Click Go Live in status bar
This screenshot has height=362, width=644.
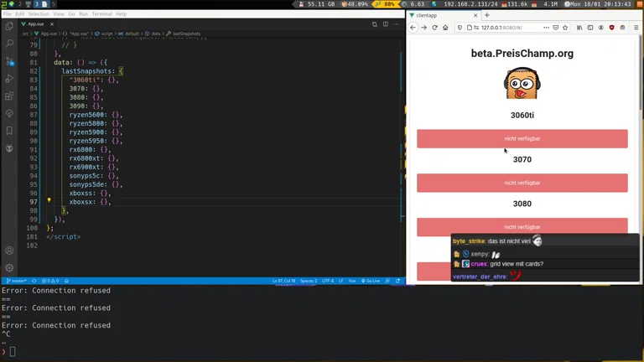371,282
